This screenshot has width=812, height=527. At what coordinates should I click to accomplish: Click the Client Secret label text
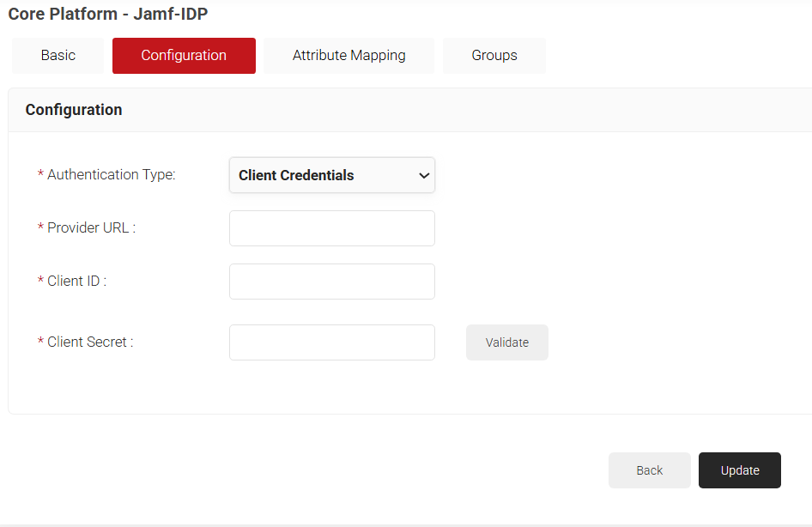[x=90, y=342]
